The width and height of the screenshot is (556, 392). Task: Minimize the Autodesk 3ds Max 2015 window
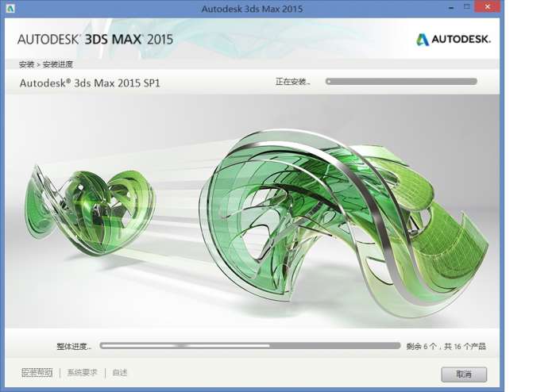point(451,8)
